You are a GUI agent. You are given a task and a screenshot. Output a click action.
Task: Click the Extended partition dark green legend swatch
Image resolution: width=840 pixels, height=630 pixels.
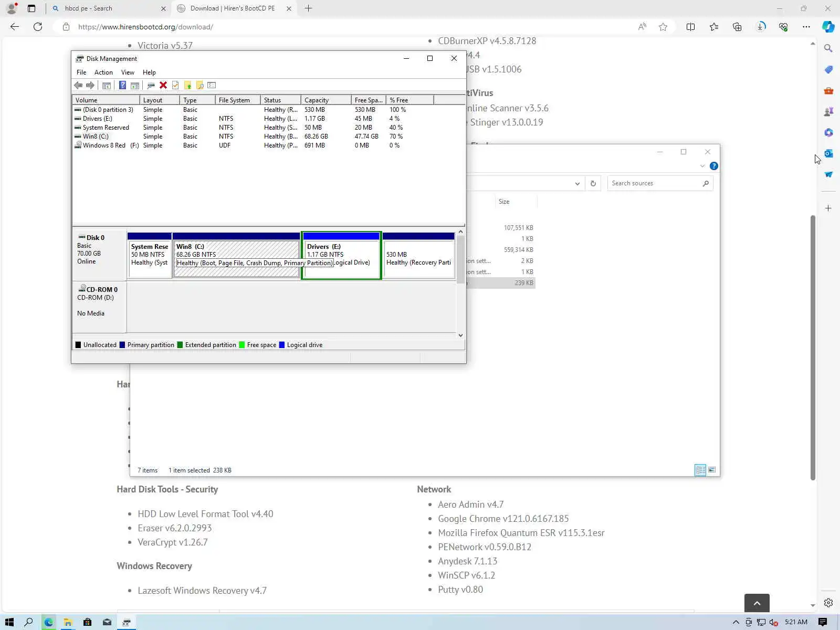click(180, 345)
